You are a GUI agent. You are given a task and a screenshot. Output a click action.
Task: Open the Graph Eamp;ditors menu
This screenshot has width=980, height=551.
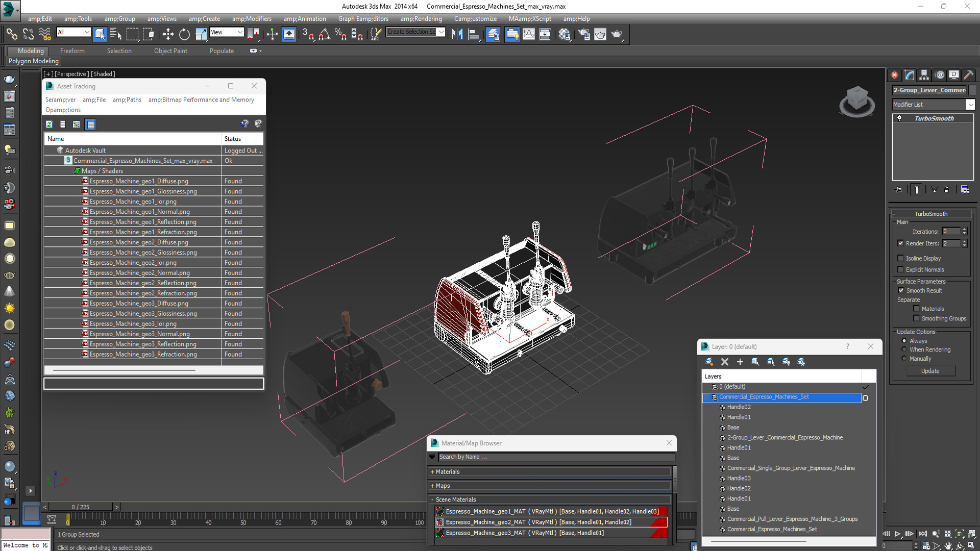click(x=363, y=19)
